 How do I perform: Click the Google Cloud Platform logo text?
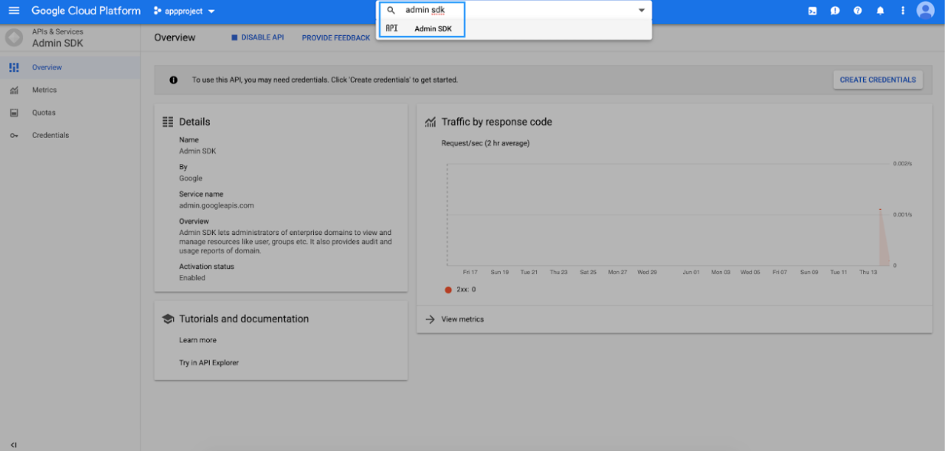[x=86, y=11]
